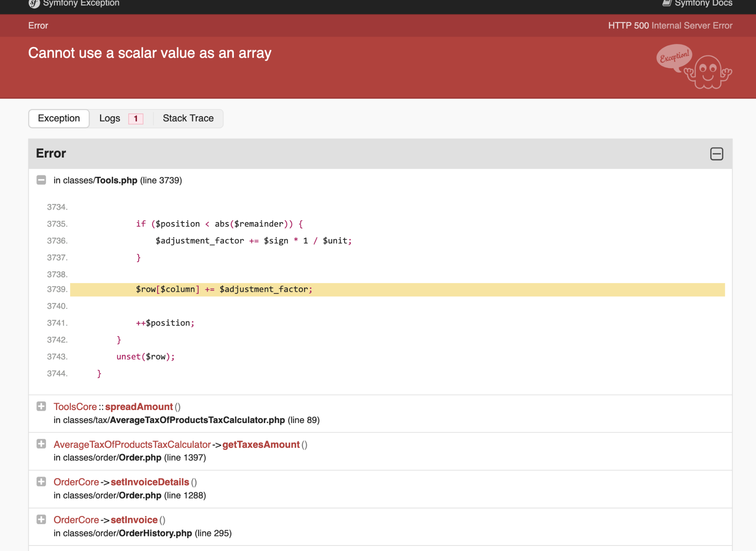Screen dimensions: 756x551
Task: Expand the getTaxesAmount trace entry
Action: (41, 444)
